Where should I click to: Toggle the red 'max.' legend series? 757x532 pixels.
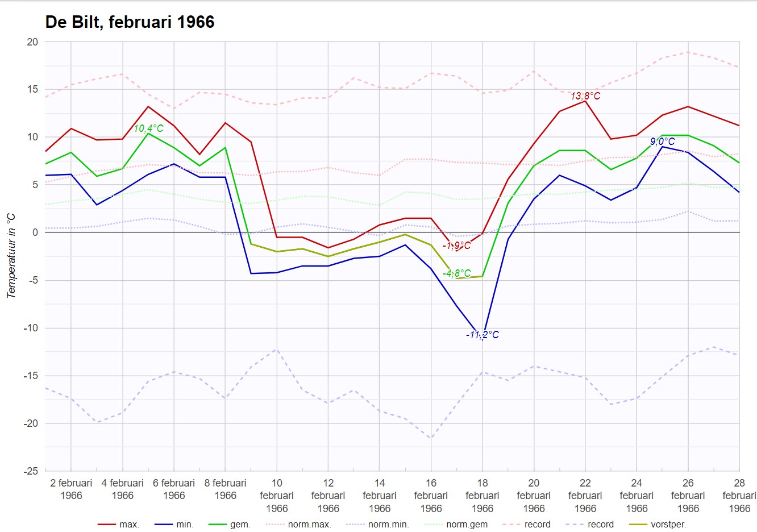[x=118, y=524]
